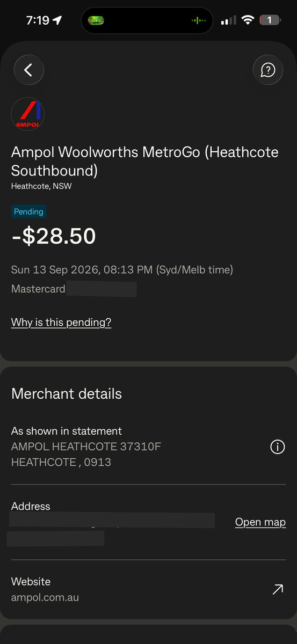Tap the -$28.50 transaction amount
Screen dimensions: 297x644
pyautogui.click(x=54, y=236)
